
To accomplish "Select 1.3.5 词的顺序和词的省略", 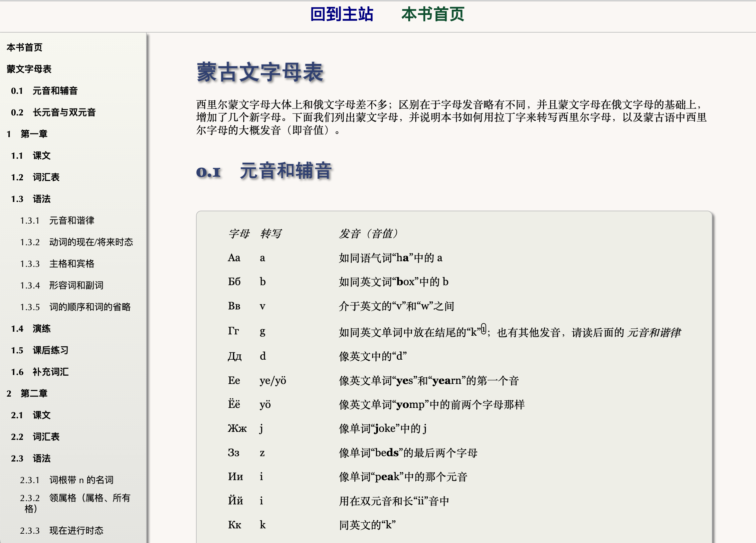I will click(x=75, y=307).
